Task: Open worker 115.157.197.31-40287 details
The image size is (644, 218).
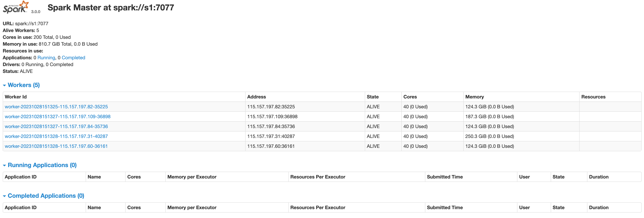Action: click(56, 136)
